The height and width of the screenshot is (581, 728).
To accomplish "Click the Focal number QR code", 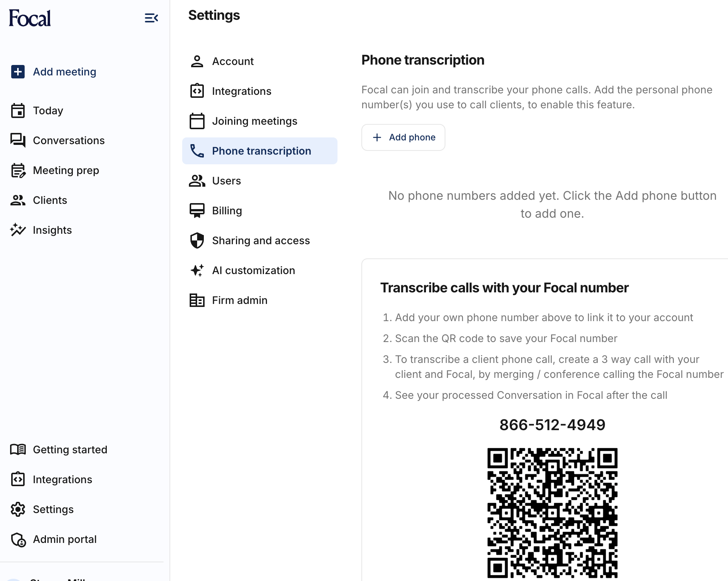I will [552, 512].
